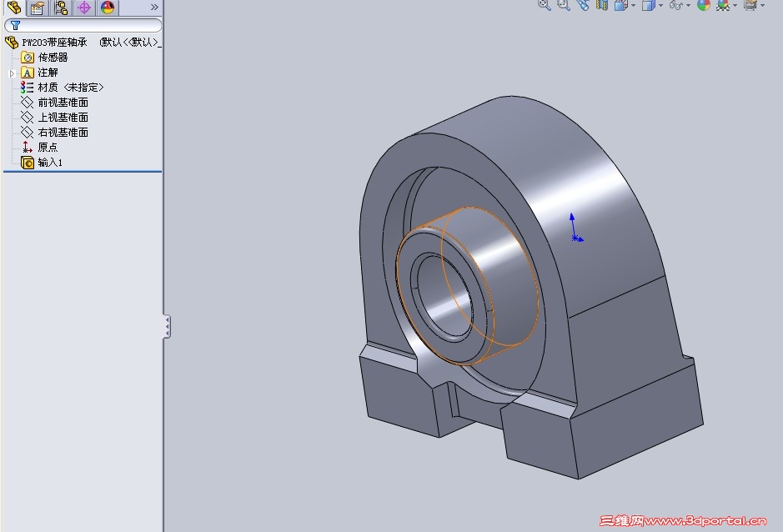783x532 pixels.
Task: Select the 输入1 imported feature
Action: [x=42, y=163]
